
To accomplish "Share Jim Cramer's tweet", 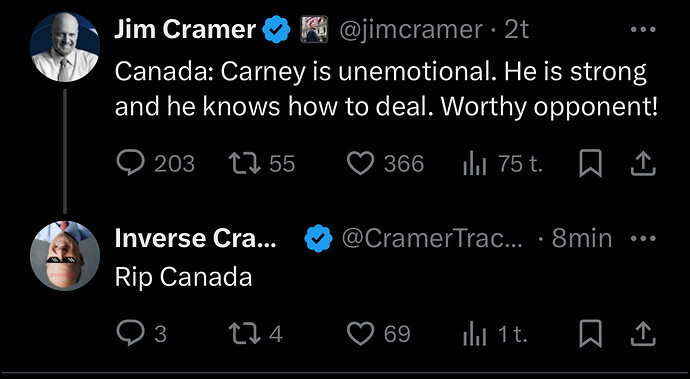I will (x=643, y=164).
